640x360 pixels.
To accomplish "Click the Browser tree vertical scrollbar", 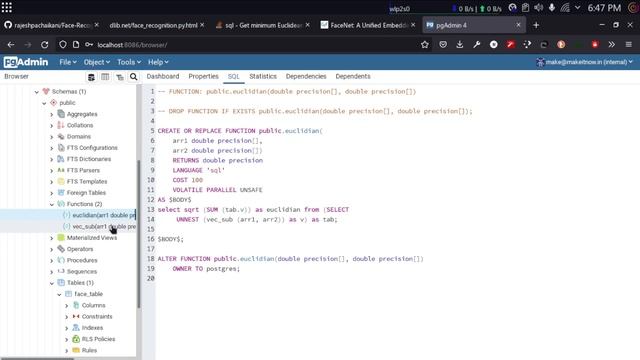I will (139, 234).
